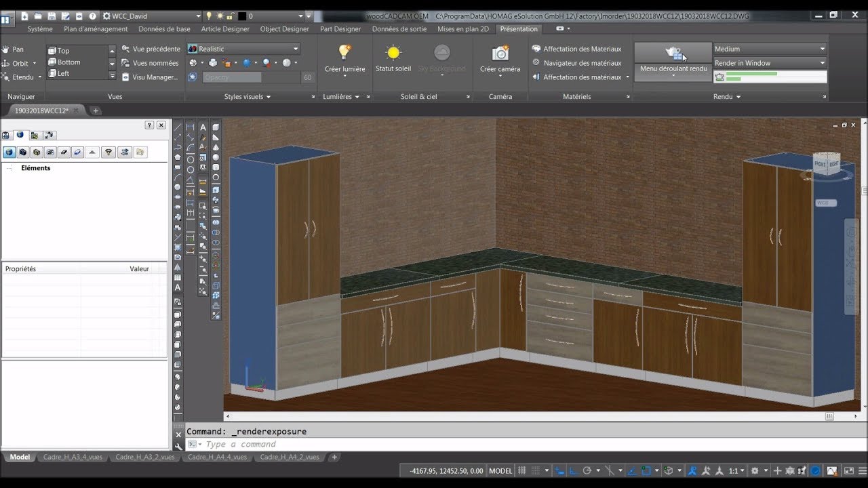Click the Open file icon in quick access
This screenshot has height=488, width=868.
(39, 16)
